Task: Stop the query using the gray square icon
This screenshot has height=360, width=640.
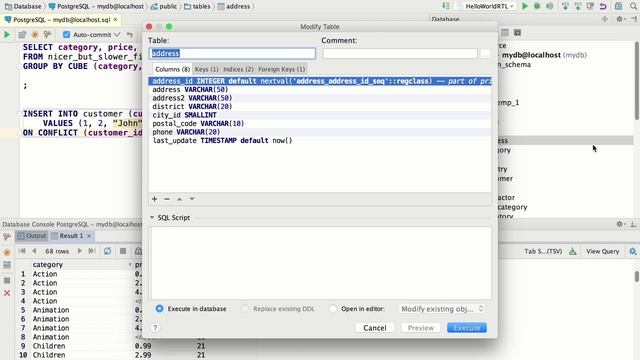Action: point(123,251)
